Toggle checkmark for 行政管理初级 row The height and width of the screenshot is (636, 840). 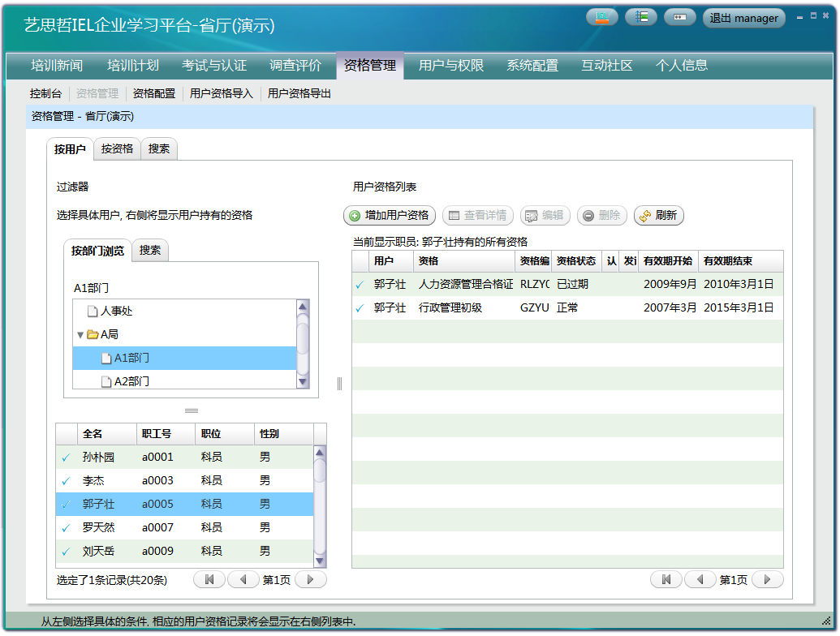[x=360, y=308]
